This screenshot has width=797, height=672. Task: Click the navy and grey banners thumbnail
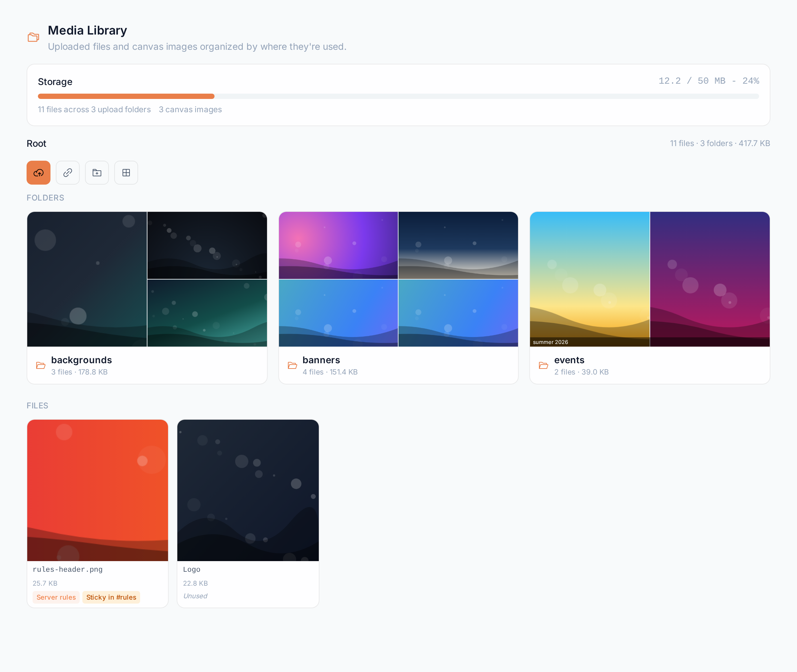pos(458,245)
